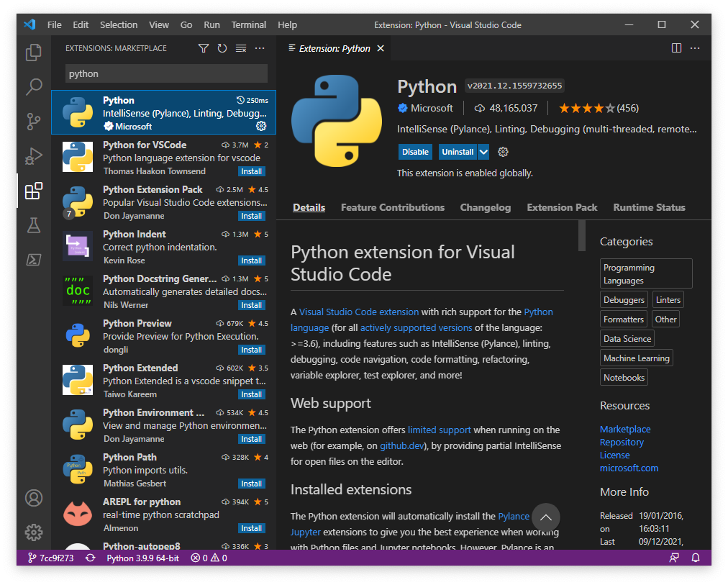
Task: Open Run and Debug view
Action: point(33,156)
